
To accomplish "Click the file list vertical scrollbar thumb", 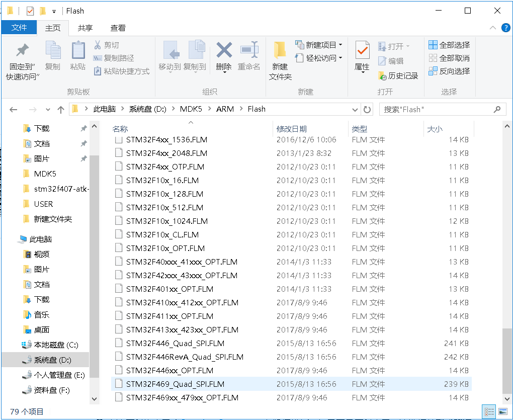I will click(507, 361).
